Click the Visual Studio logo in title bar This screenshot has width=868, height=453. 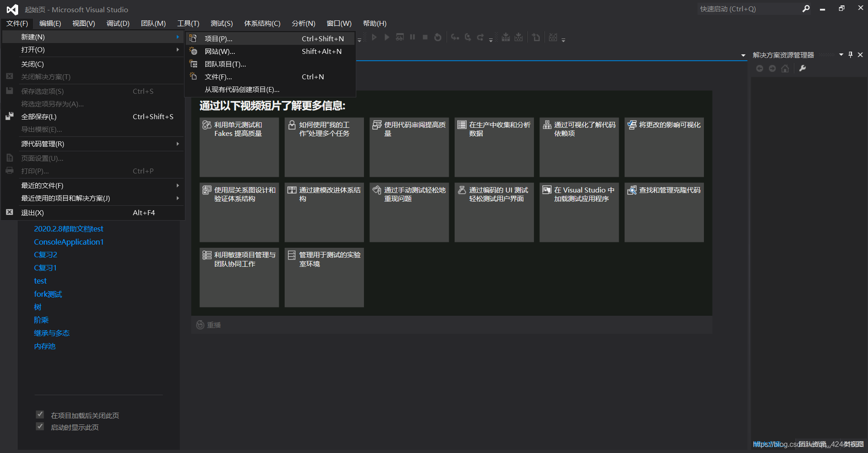[12, 9]
